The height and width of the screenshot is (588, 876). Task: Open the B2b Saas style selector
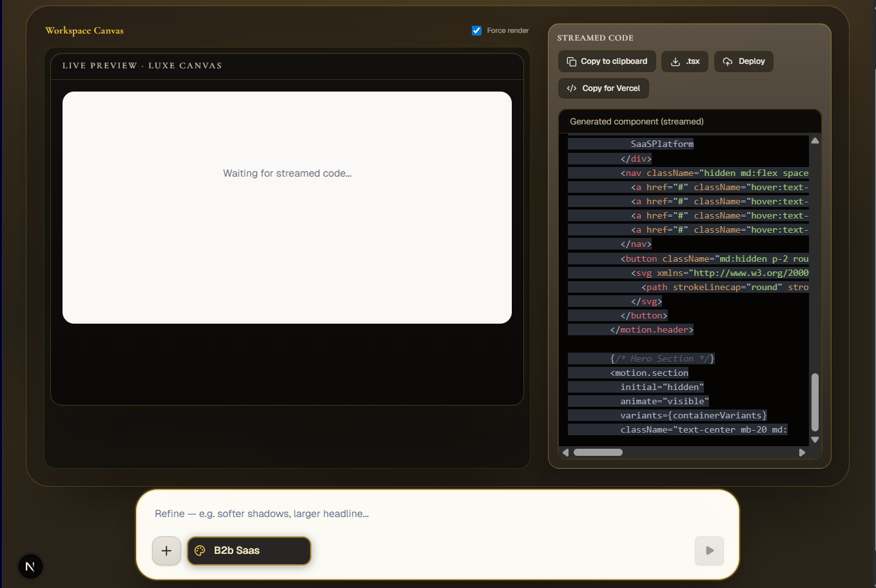pyautogui.click(x=249, y=551)
